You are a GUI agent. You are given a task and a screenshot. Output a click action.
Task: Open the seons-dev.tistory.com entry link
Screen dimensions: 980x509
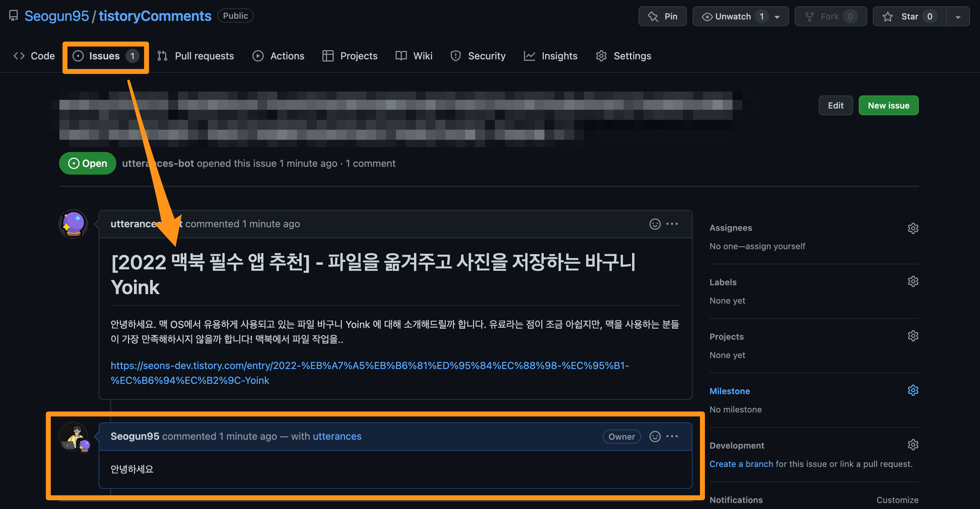(x=370, y=373)
